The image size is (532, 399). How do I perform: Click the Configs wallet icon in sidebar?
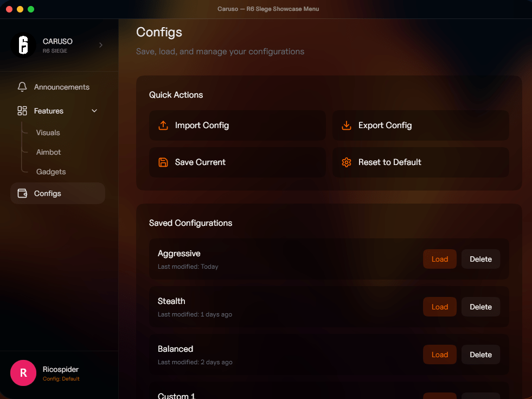22,193
